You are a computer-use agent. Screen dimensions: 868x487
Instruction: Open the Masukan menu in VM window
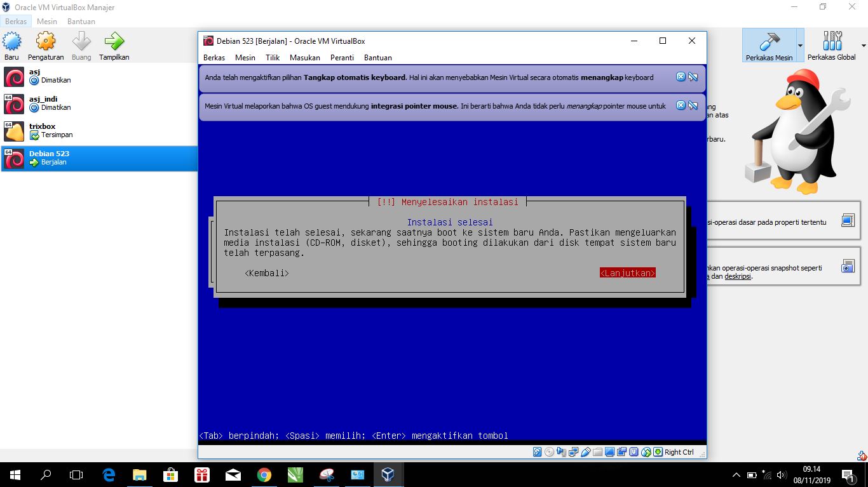tap(305, 58)
